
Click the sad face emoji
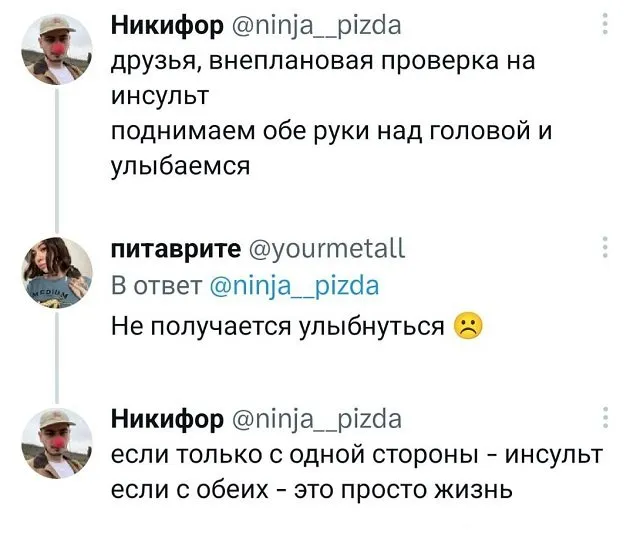coord(466,326)
